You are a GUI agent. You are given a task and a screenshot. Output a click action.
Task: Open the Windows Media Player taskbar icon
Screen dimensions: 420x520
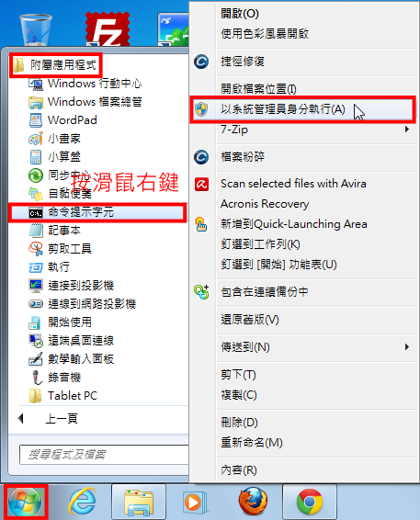pos(195,503)
